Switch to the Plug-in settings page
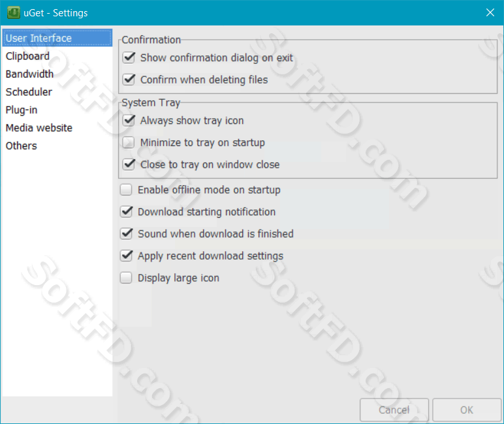 (x=57, y=110)
